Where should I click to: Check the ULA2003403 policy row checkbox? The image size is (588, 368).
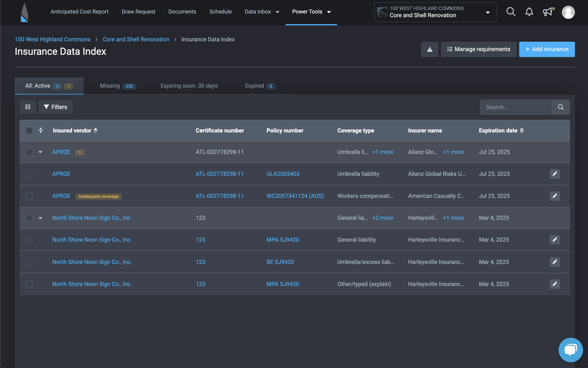[x=29, y=174]
